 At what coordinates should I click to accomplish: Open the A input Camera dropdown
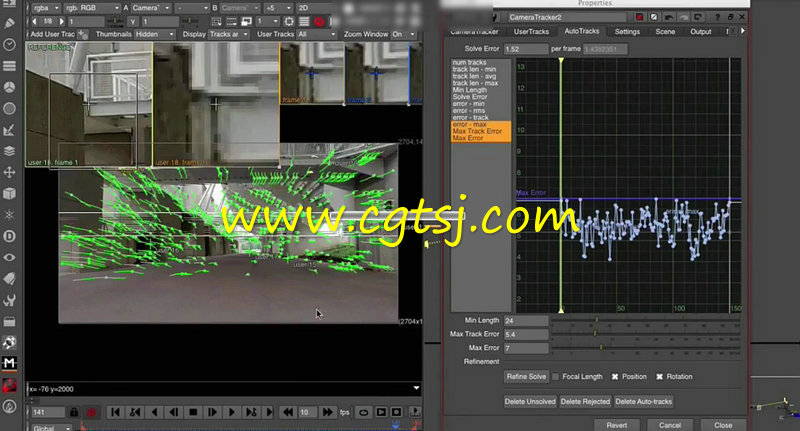[151, 8]
